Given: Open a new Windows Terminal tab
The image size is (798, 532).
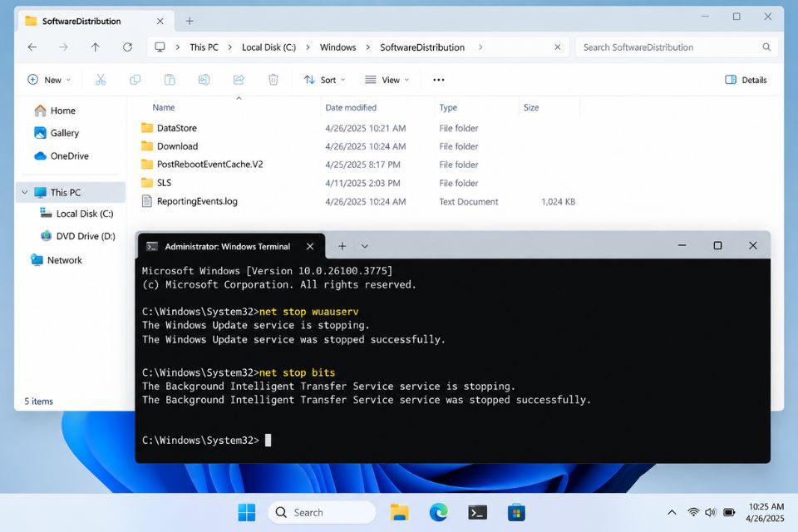Looking at the screenshot, I should click(342, 246).
